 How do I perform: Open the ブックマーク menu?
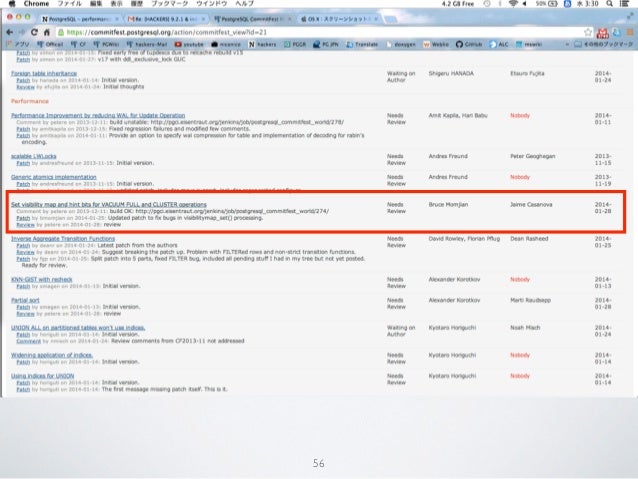click(x=169, y=4)
